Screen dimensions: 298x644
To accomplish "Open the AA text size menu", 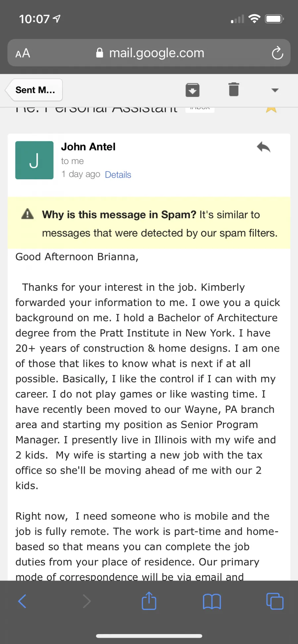I will coord(23,53).
